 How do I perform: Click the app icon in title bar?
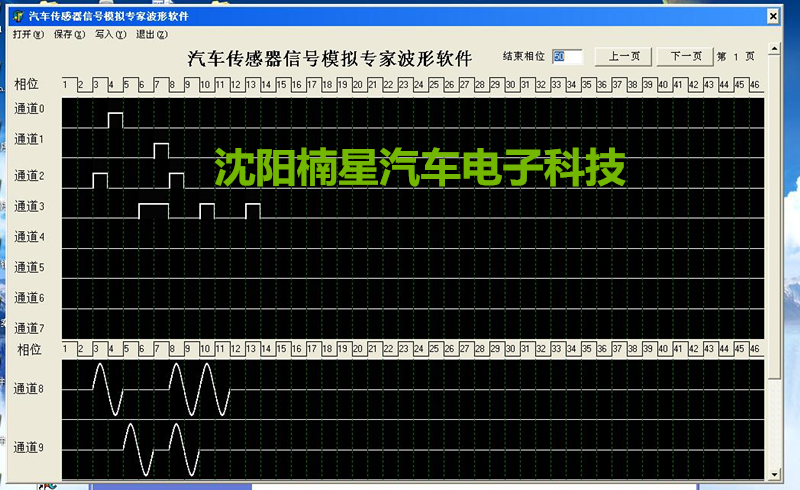point(18,16)
